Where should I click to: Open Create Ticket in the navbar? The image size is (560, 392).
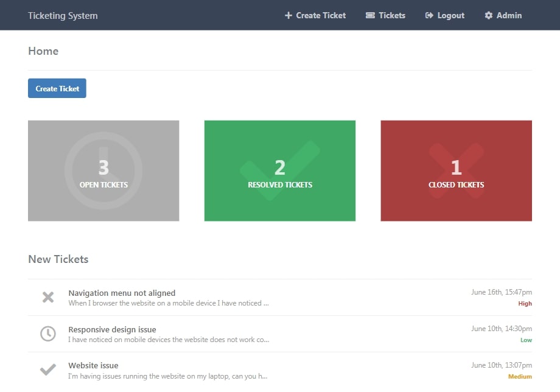pyautogui.click(x=315, y=15)
